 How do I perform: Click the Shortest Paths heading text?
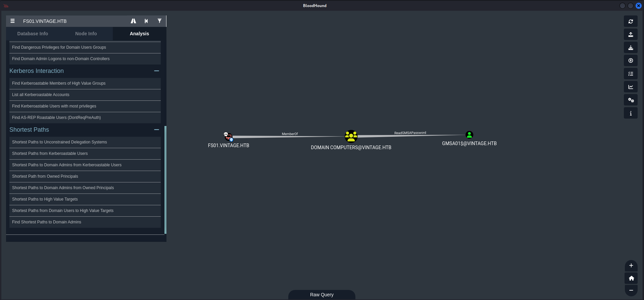point(29,130)
